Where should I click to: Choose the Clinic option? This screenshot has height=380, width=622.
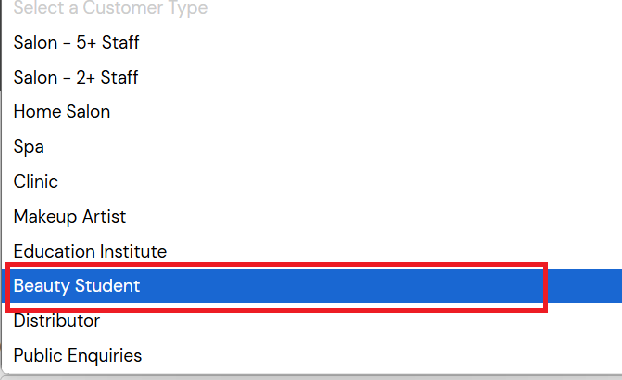[x=312, y=182]
